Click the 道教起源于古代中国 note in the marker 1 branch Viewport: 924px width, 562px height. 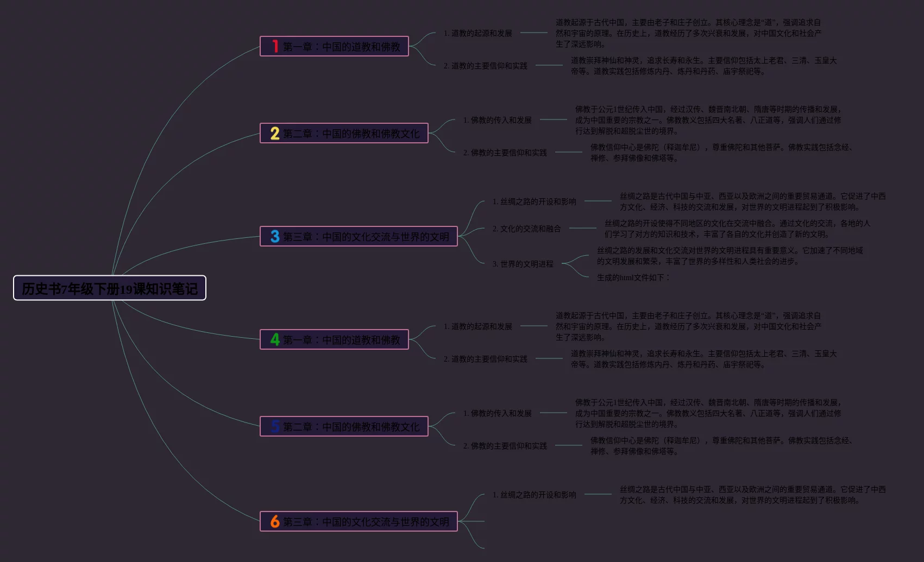coord(688,33)
